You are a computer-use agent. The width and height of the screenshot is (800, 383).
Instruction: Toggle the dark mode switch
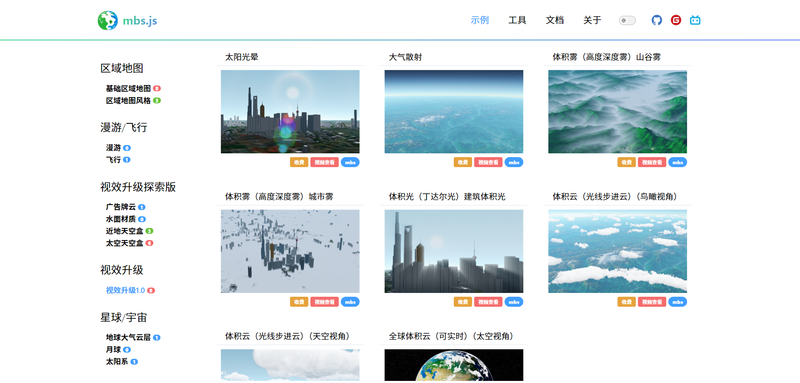coord(627,20)
